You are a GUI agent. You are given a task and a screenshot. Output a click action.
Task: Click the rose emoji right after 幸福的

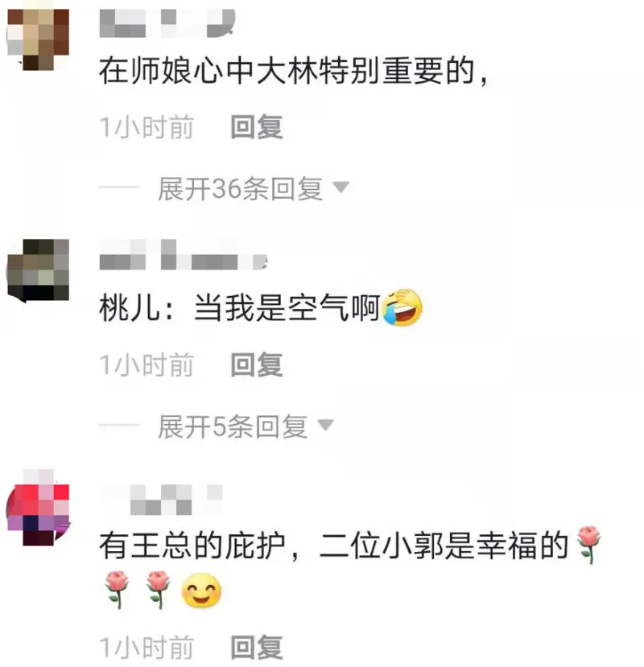point(588,545)
